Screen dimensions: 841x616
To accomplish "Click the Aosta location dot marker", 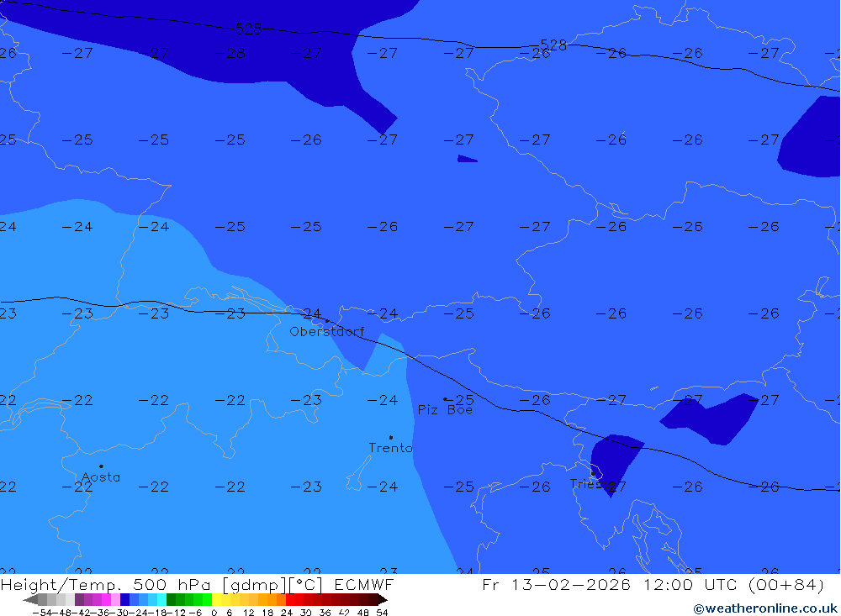I will pos(102,466).
